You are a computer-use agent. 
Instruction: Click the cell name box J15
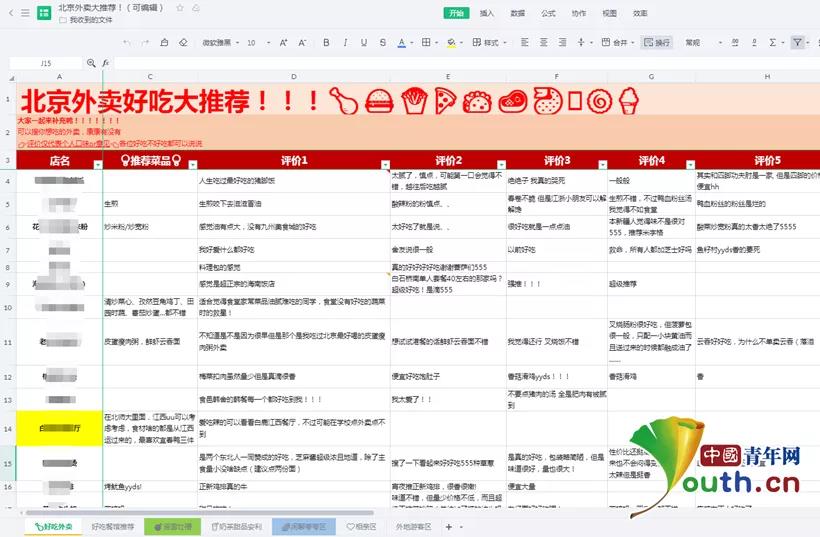(46, 62)
